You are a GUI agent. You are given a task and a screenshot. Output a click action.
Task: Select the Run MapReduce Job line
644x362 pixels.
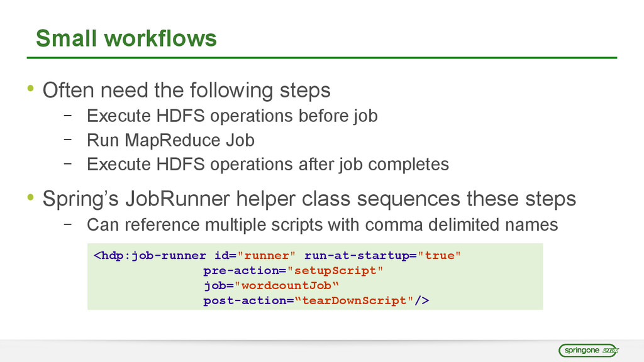[170, 140]
